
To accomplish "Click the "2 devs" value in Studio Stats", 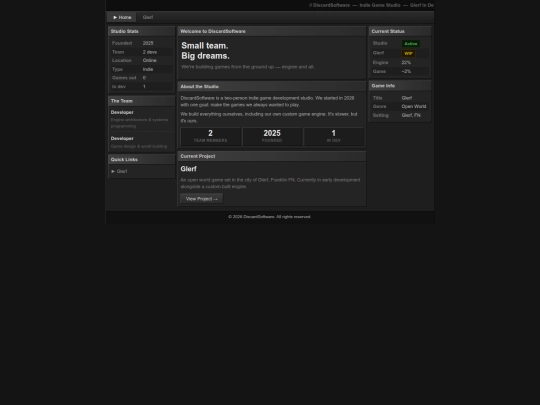I will pos(150,52).
